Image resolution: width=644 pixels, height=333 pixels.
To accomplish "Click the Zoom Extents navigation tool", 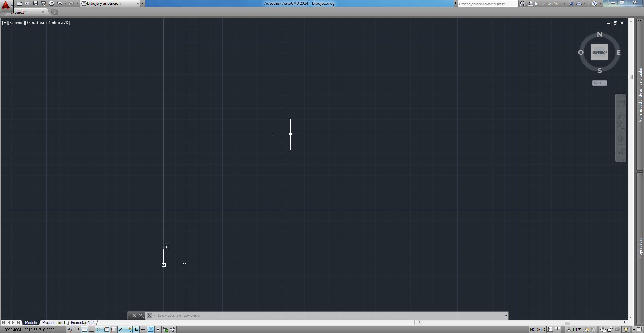I will 621,126.
